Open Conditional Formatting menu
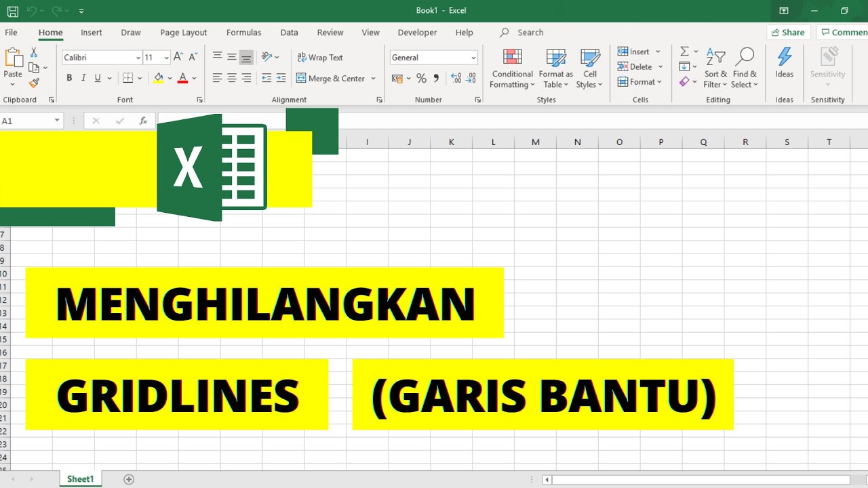The height and width of the screenshot is (488, 868). (513, 68)
